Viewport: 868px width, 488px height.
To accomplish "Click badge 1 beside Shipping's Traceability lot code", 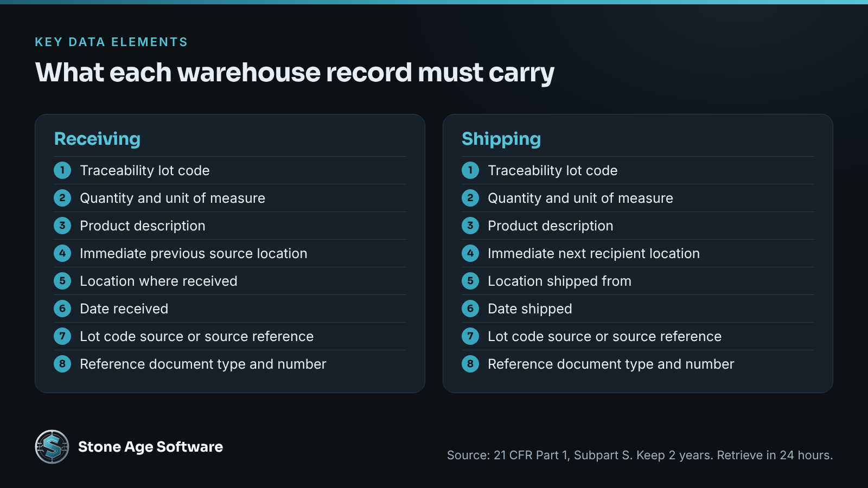I will click(470, 170).
